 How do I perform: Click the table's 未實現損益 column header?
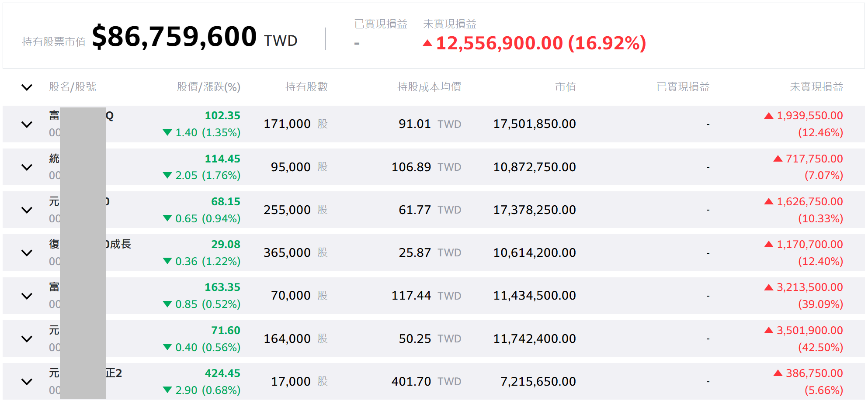tap(816, 87)
